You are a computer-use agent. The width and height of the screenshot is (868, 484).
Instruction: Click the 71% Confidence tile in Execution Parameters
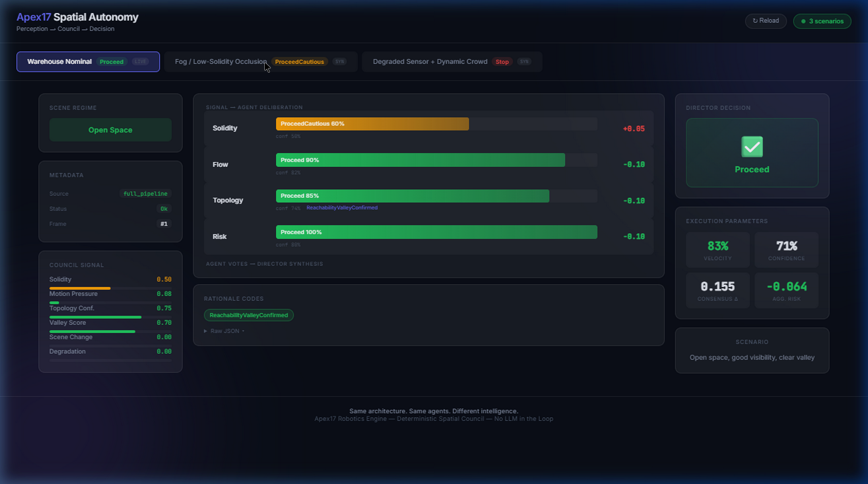(x=786, y=250)
